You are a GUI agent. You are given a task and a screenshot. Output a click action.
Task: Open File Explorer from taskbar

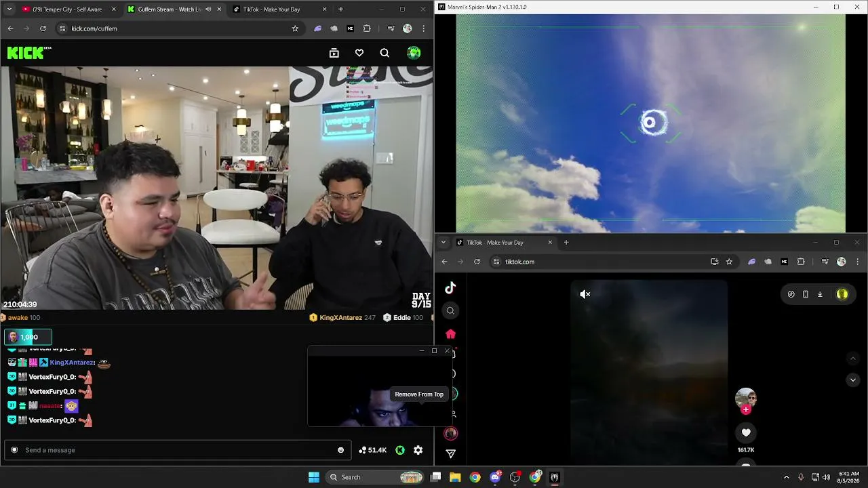[455, 477]
